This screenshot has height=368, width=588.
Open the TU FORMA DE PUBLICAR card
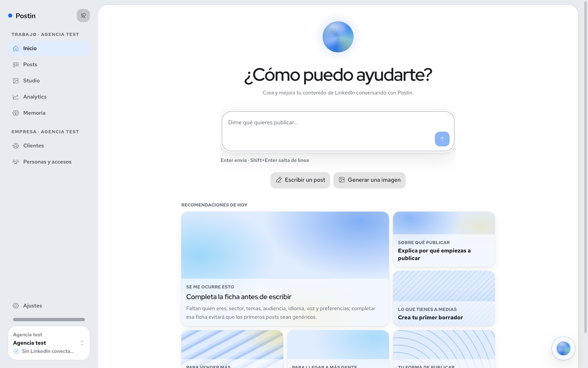(444, 349)
